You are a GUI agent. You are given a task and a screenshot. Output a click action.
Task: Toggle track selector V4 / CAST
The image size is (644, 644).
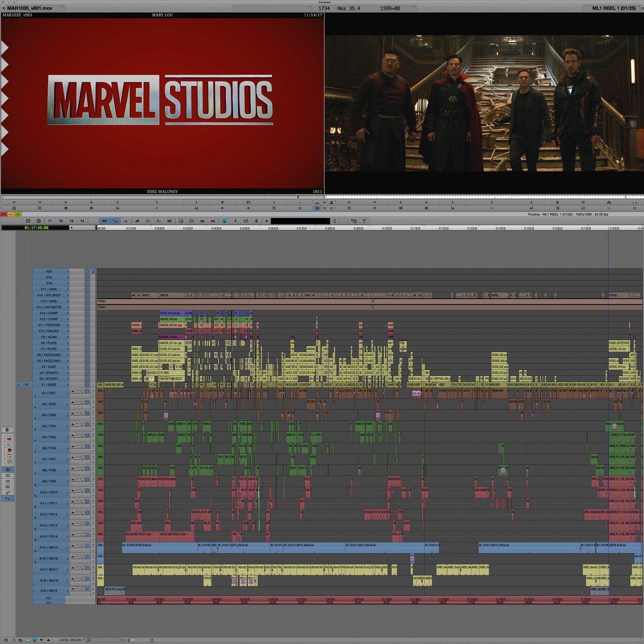[49, 367]
